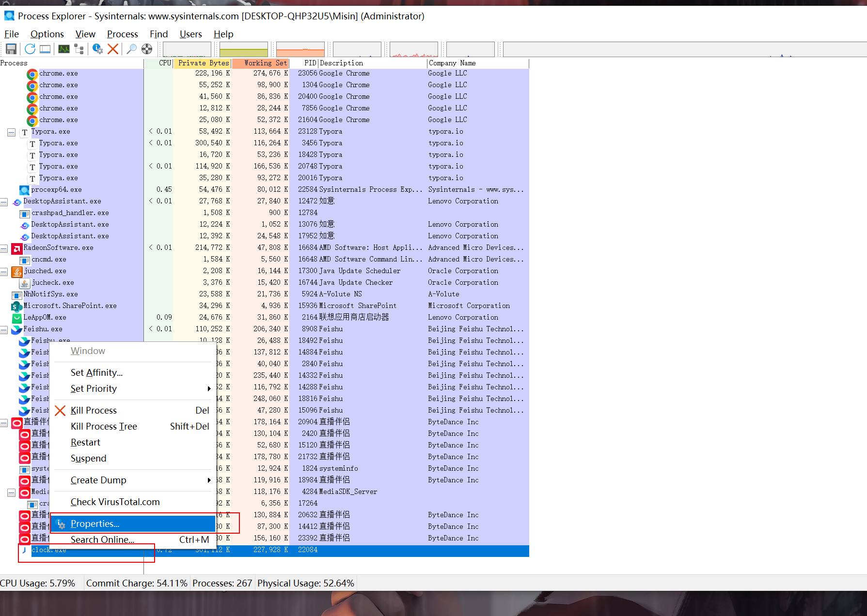Choose Suspend in context menu
The image size is (867, 616).
point(133,458)
